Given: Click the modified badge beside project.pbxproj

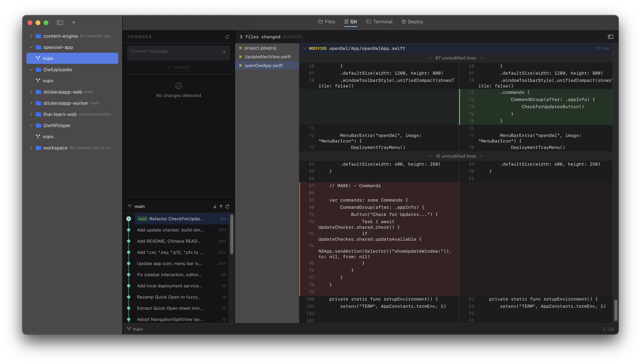Looking at the screenshot, I should coord(240,48).
